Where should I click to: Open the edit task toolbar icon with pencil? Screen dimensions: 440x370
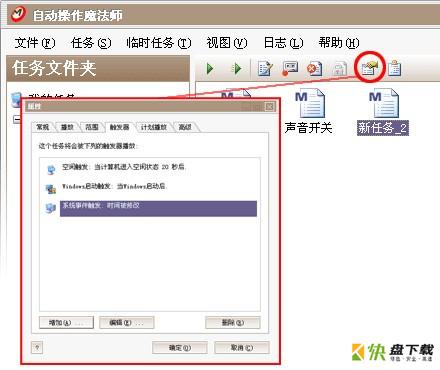[265, 68]
